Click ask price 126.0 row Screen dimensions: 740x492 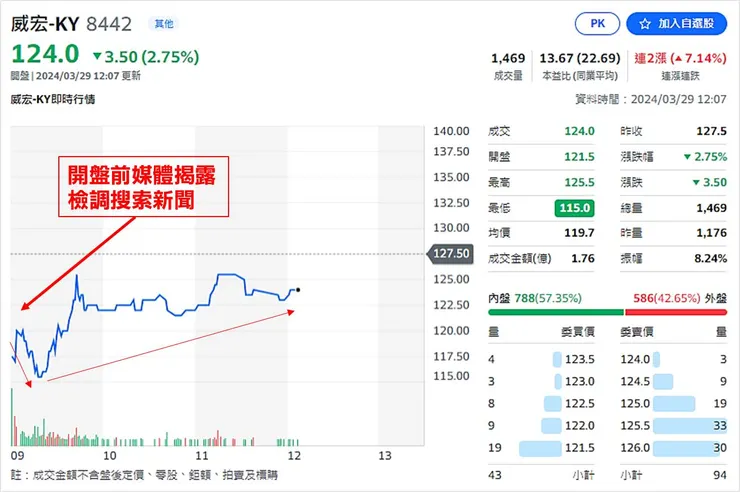click(673, 448)
